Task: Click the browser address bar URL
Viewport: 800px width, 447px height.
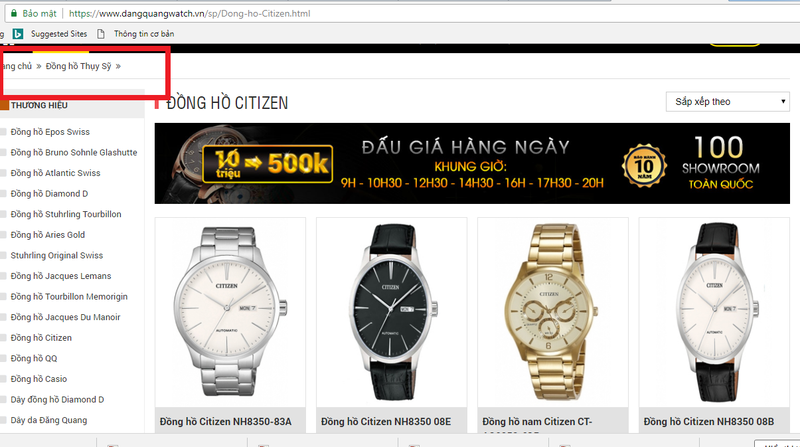Action: 189,13
